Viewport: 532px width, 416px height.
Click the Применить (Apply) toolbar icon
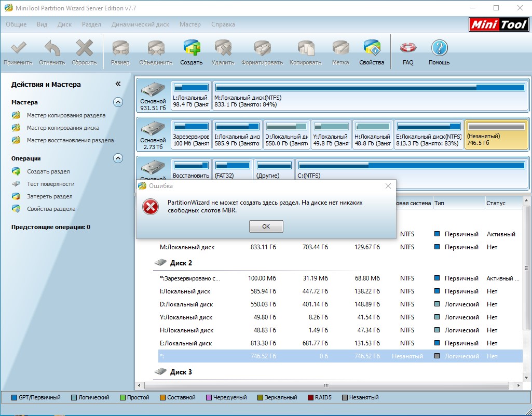coord(18,48)
